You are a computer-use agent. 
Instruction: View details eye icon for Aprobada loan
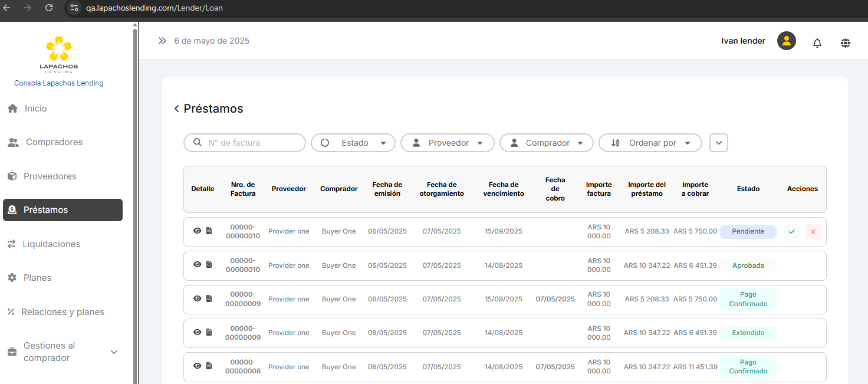click(x=198, y=265)
